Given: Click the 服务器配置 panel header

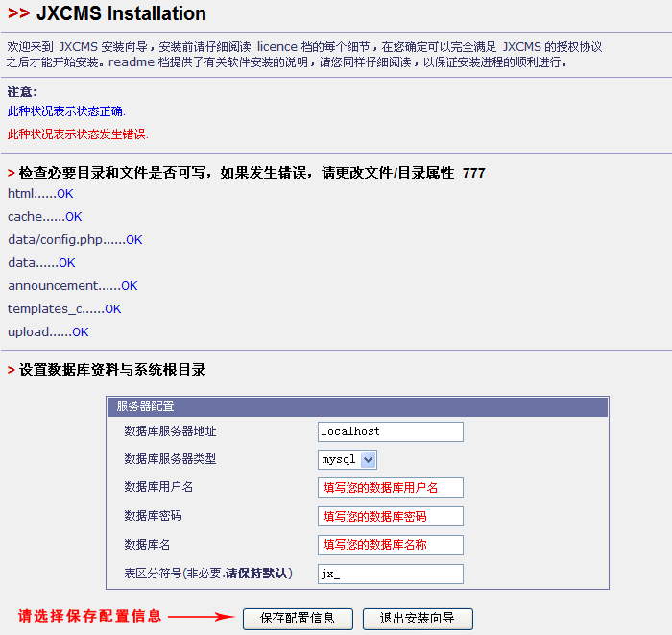Looking at the screenshot, I should point(357,406).
